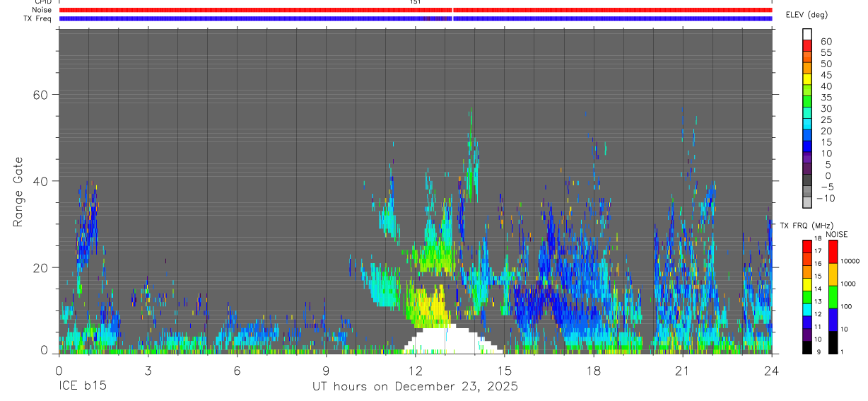Click the red TX FRQ swatch between 17 and 18
This screenshot has width=868, height=401.
click(807, 245)
